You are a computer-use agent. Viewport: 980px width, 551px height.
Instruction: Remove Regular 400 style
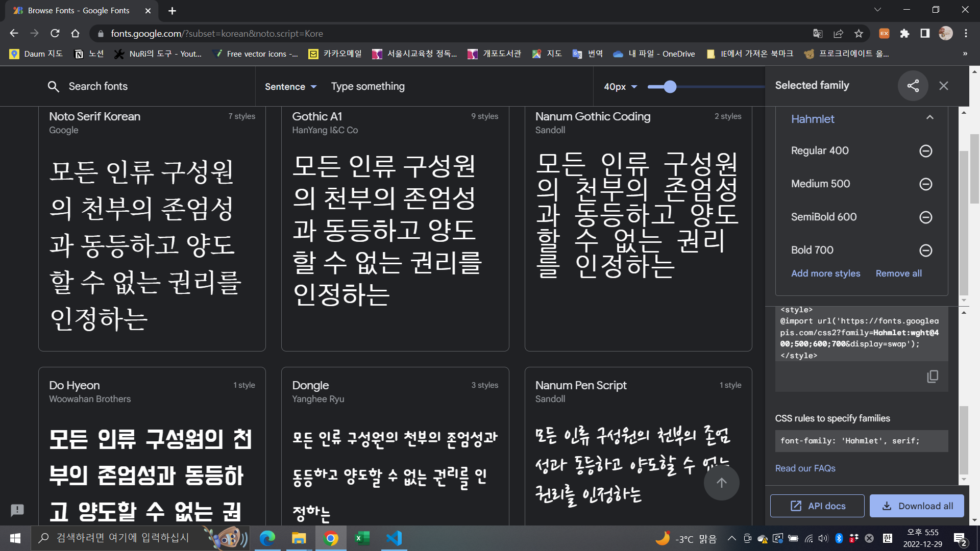pos(925,151)
